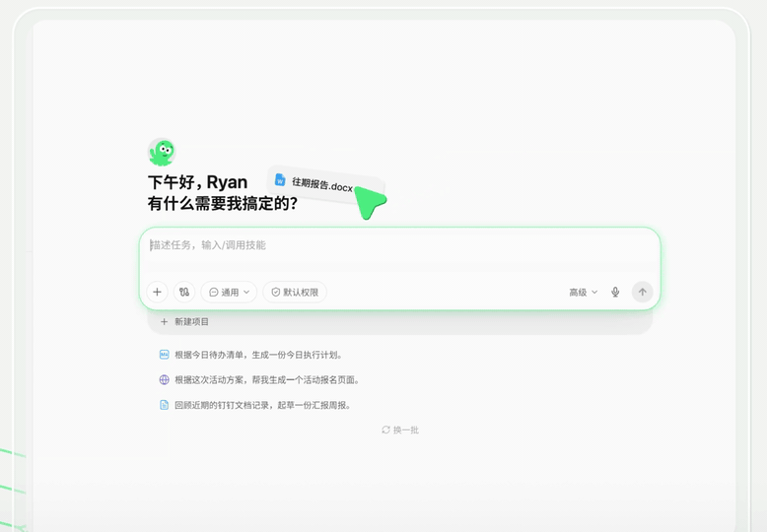Click the Word icon on 往期报告.docx
This screenshot has height=532, width=767.
(x=280, y=179)
